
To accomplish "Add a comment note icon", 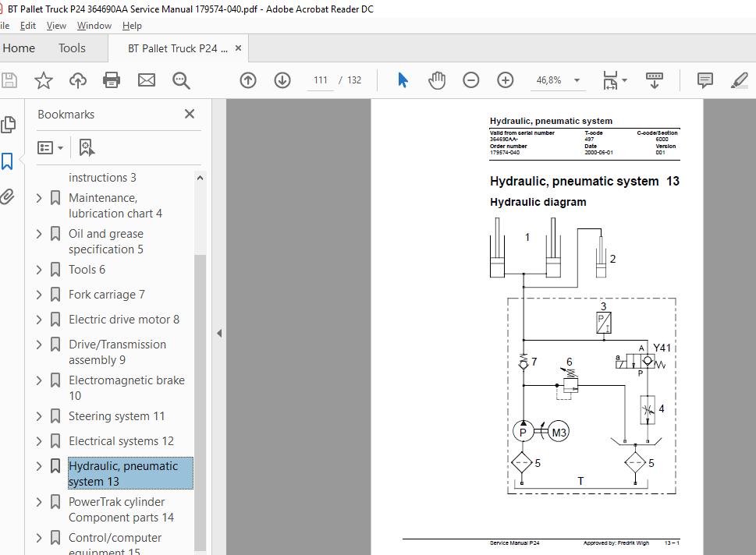I will coord(705,80).
